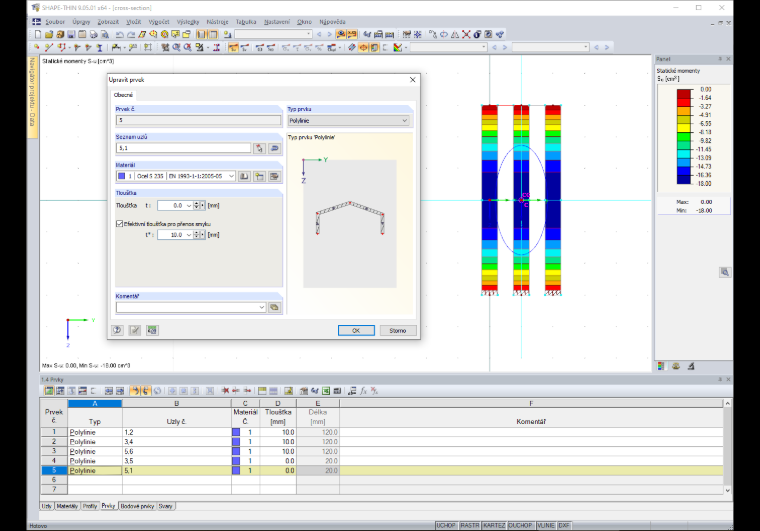Click the magnifier icon at right edge of view
760x531 pixels.
click(725, 272)
